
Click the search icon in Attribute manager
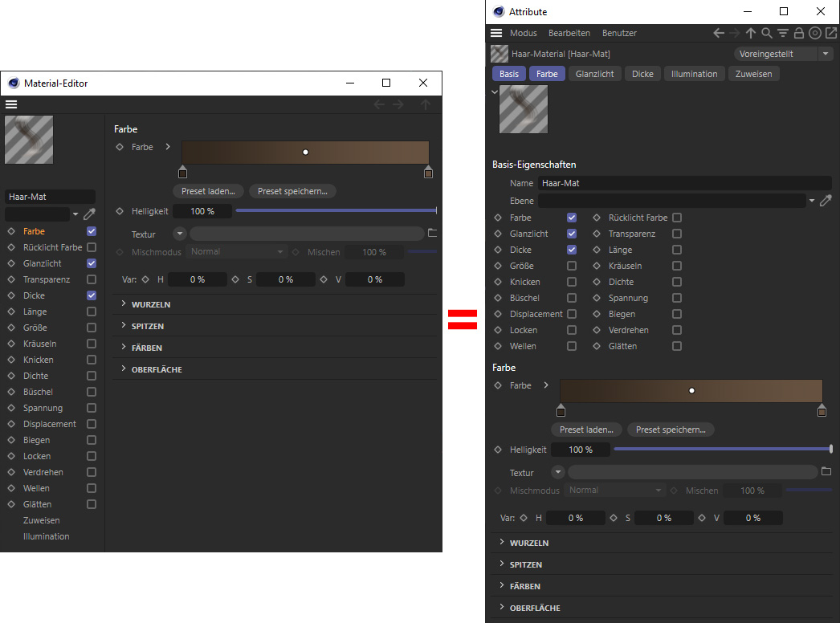point(767,33)
